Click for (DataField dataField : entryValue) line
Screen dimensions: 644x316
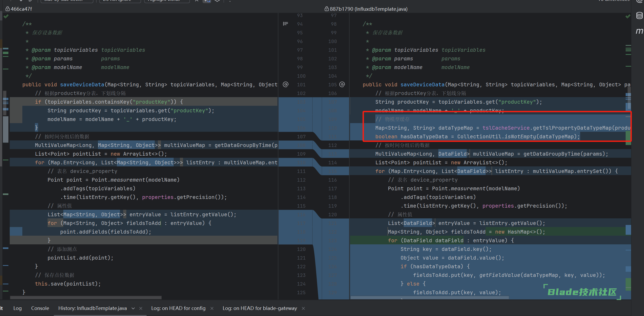[451, 240]
